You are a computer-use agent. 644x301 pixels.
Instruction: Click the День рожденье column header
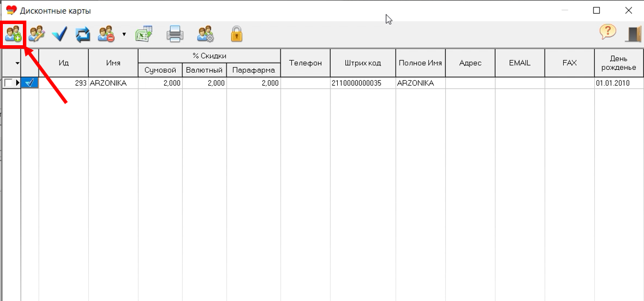[x=619, y=64]
